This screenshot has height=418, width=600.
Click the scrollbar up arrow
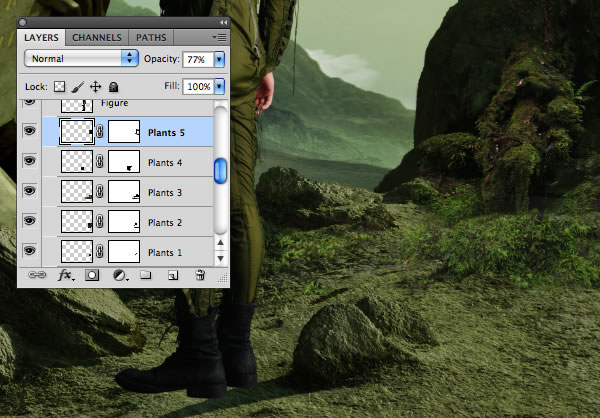click(x=220, y=242)
